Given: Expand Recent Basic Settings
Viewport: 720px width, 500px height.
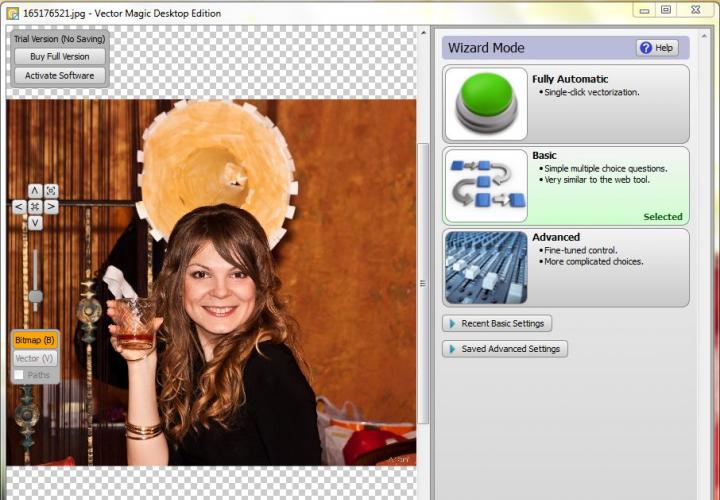Looking at the screenshot, I should (497, 323).
